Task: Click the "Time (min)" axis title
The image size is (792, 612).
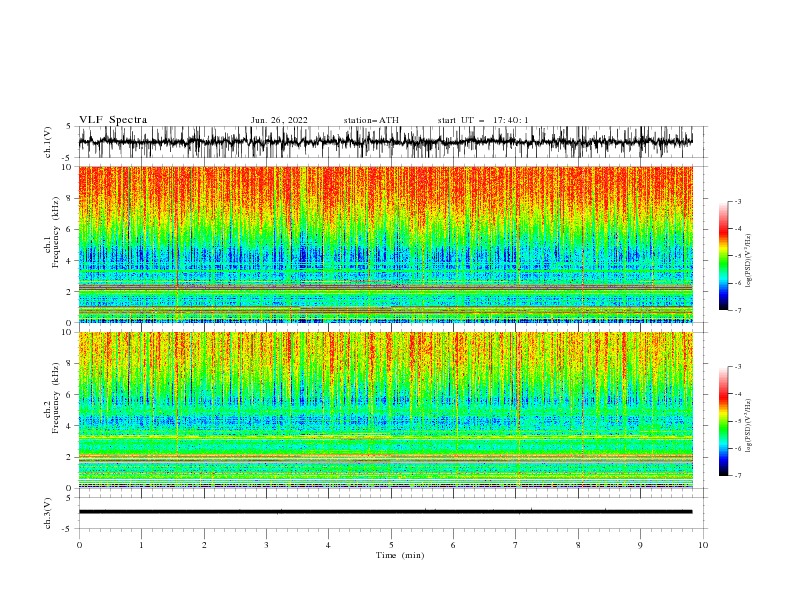Action: (x=400, y=555)
